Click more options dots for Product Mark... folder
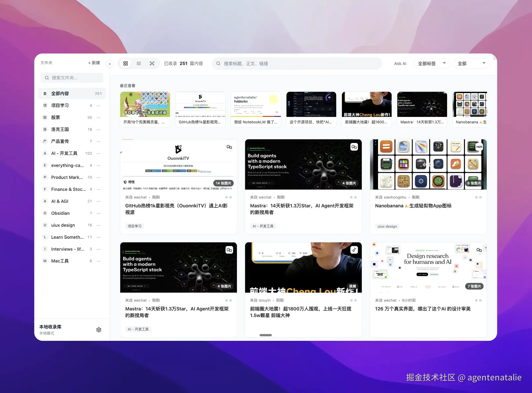532x393 pixels. tap(99, 178)
